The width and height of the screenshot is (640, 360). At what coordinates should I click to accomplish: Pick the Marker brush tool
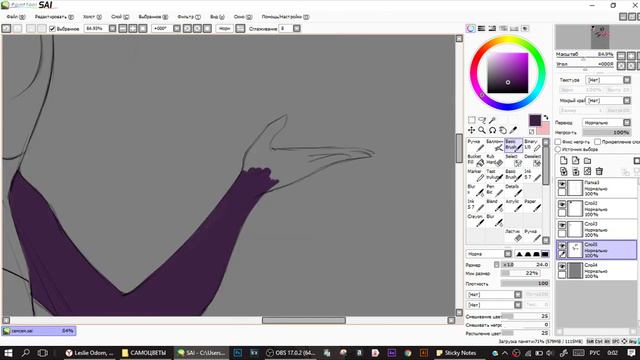pyautogui.click(x=476, y=175)
